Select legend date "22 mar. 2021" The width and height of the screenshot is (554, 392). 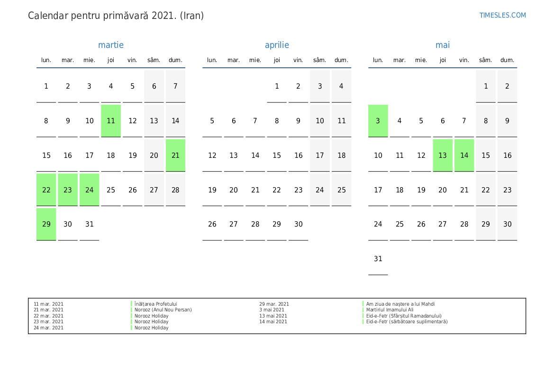(x=49, y=316)
